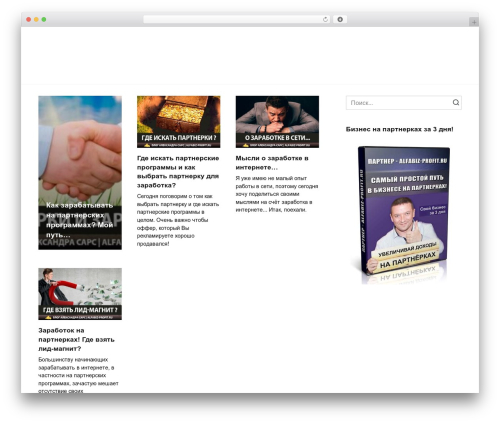Open 'Как зарабатывать на партнерских программах' title

[80, 220]
